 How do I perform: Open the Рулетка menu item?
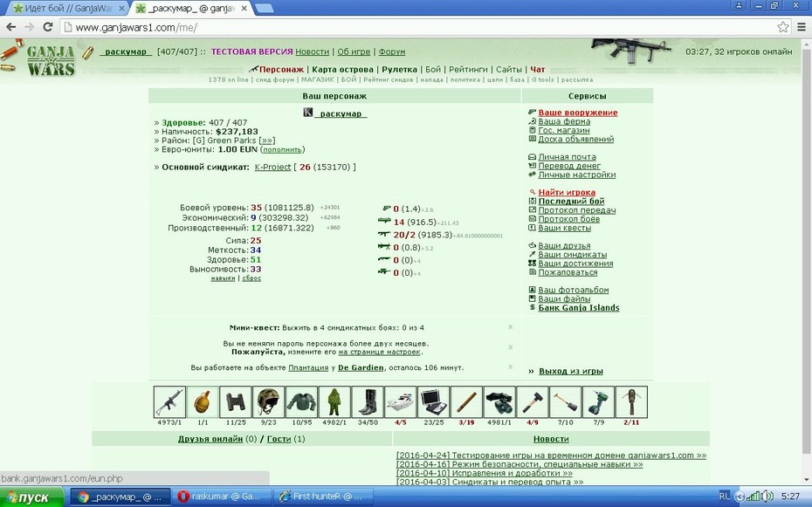coord(399,69)
